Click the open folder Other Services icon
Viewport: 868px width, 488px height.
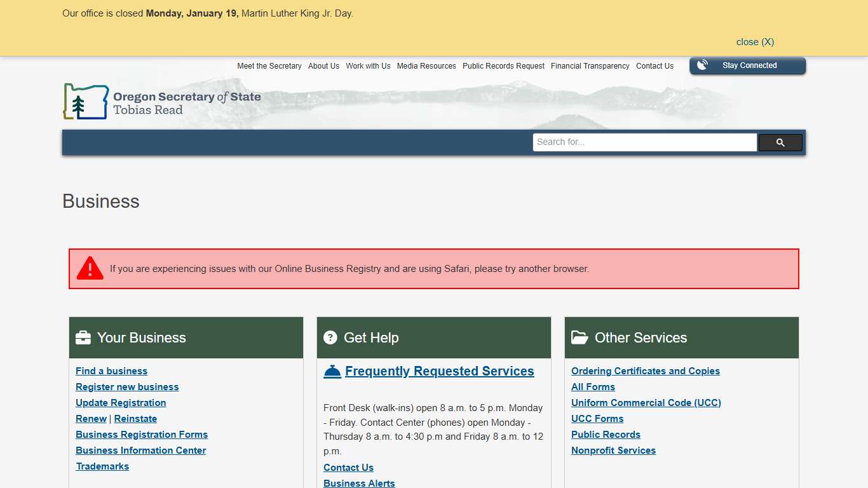(580, 337)
